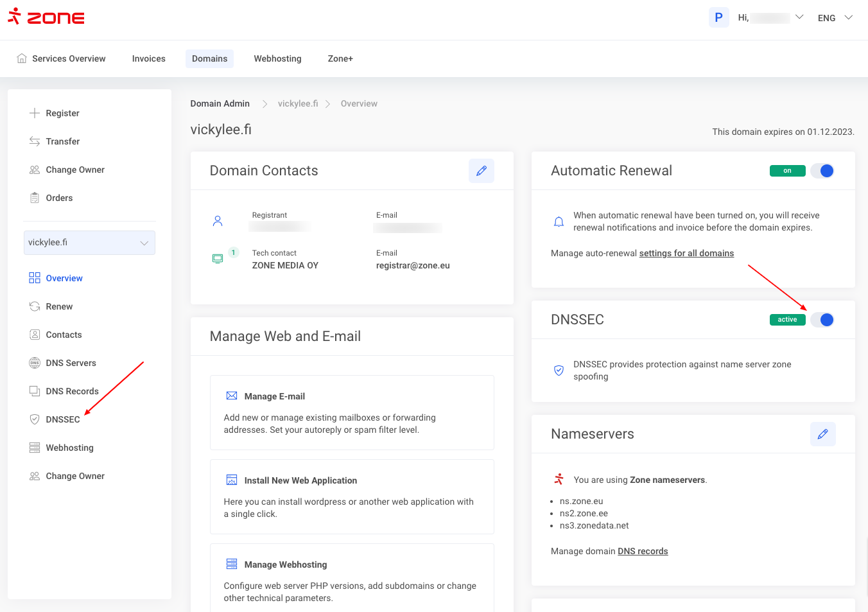Turn off the Automatic Renewal toggle

(x=822, y=171)
